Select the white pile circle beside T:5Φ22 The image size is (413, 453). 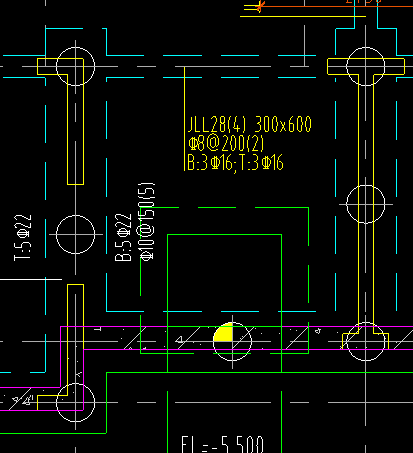tap(76, 234)
